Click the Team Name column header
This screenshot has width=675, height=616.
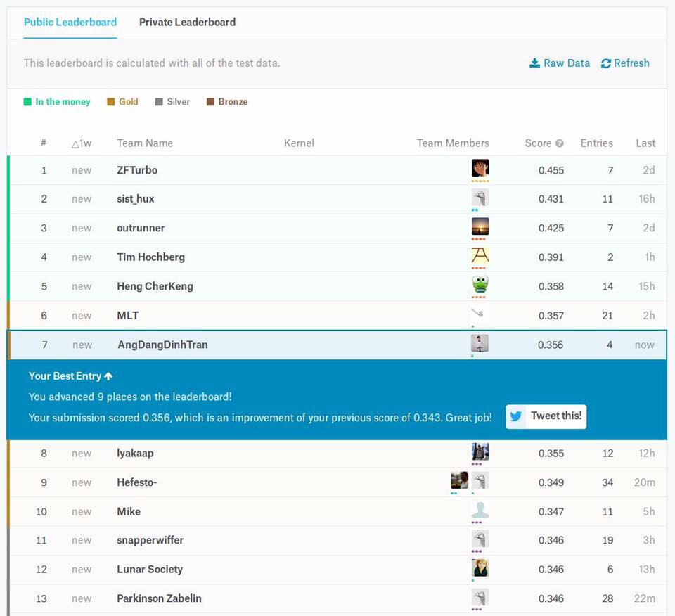click(x=145, y=143)
